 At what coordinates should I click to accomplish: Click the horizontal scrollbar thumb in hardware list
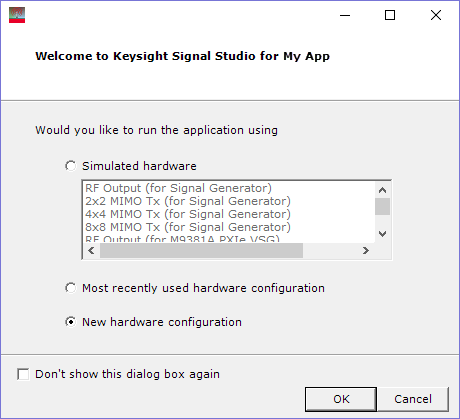click(201, 250)
